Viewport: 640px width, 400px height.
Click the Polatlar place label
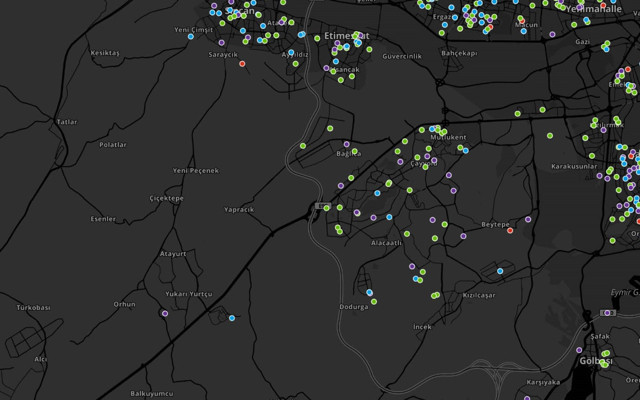[x=113, y=144]
